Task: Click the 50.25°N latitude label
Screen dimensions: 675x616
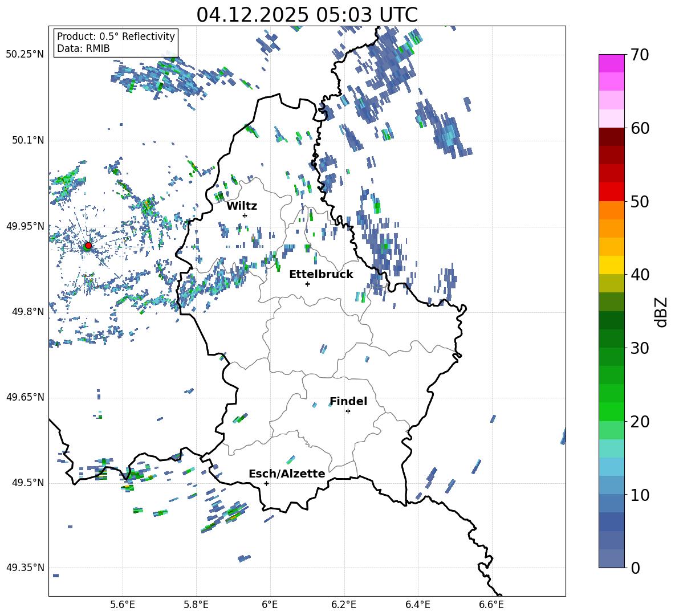Action: pos(25,55)
